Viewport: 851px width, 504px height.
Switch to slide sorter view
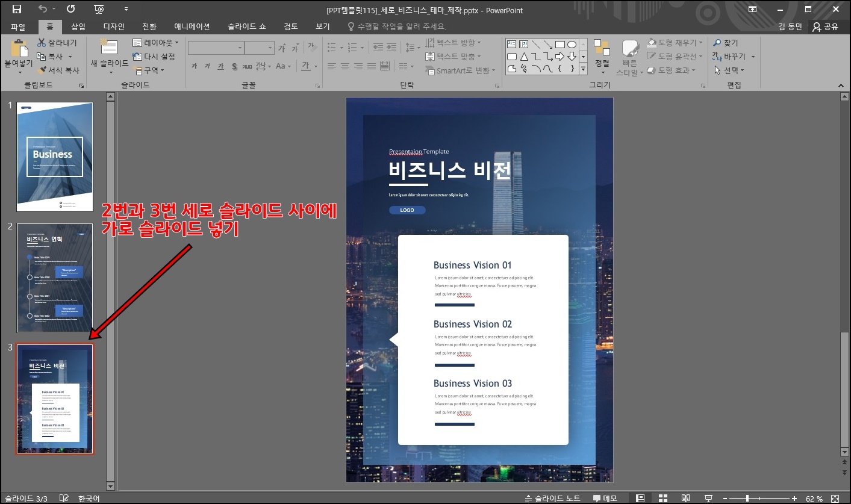[662, 498]
